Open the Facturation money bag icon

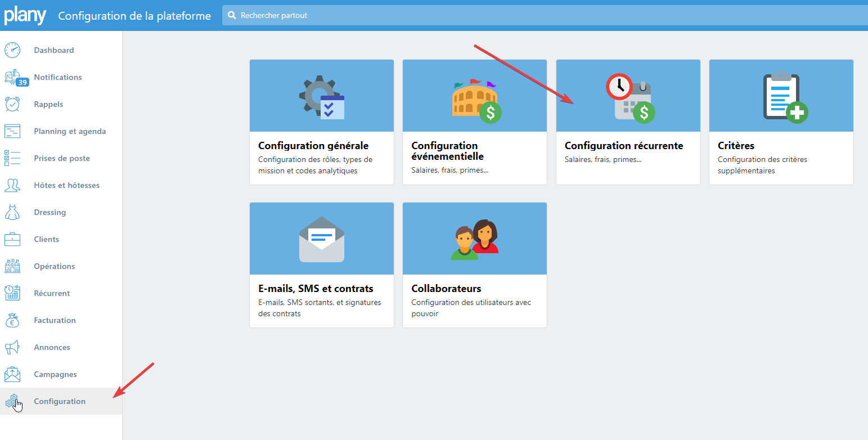coord(12,320)
